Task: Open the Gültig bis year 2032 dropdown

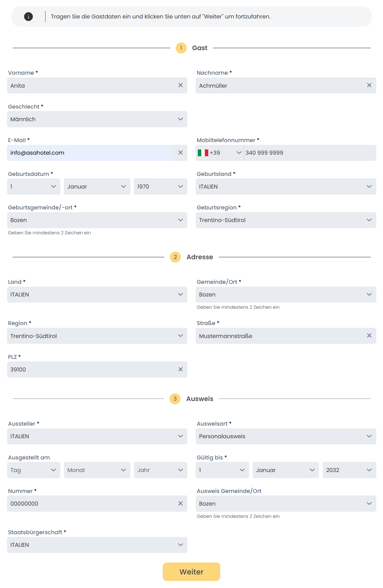Action: [x=349, y=470]
